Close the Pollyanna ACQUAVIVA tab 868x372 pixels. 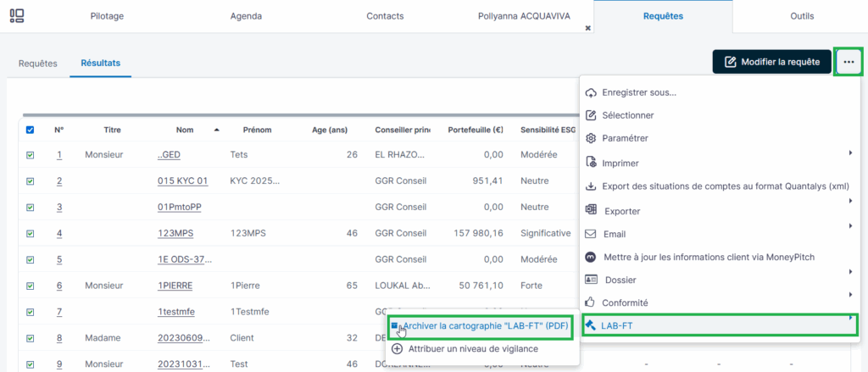click(x=587, y=28)
